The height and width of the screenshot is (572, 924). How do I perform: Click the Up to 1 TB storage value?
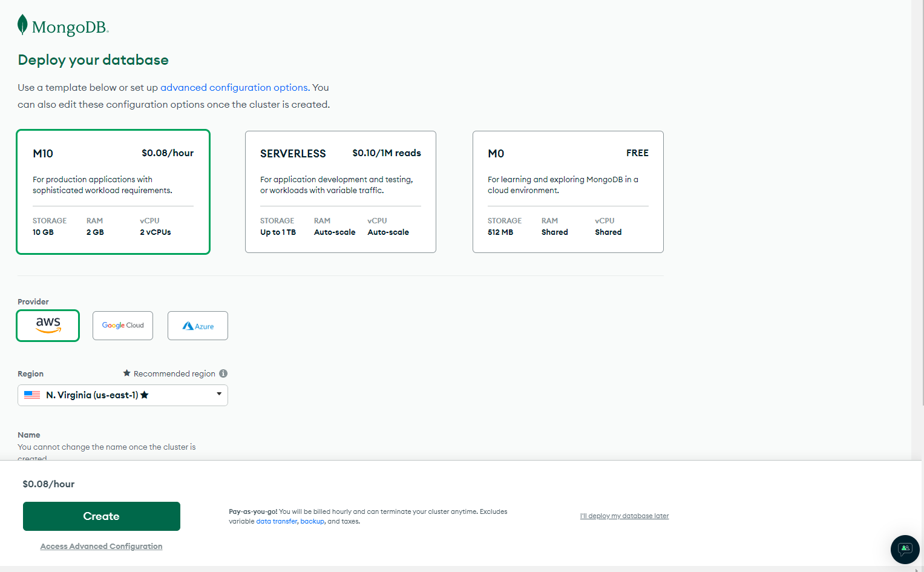(x=278, y=232)
